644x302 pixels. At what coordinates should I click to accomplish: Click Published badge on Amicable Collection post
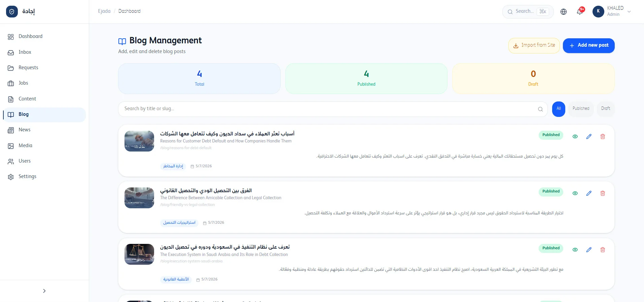(x=551, y=191)
